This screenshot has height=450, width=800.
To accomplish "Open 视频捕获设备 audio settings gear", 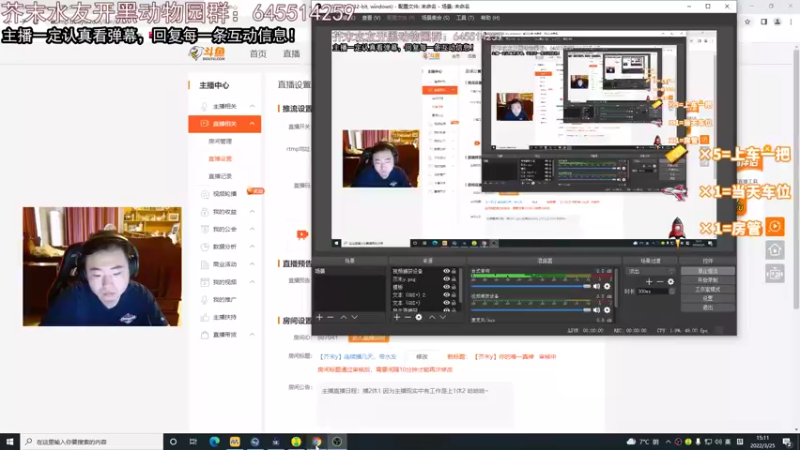I will tap(607, 310).
